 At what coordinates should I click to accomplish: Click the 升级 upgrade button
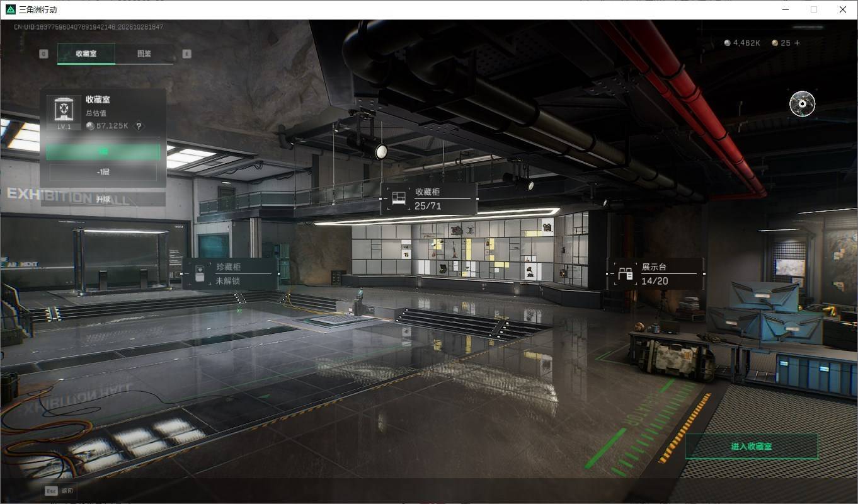[103, 199]
